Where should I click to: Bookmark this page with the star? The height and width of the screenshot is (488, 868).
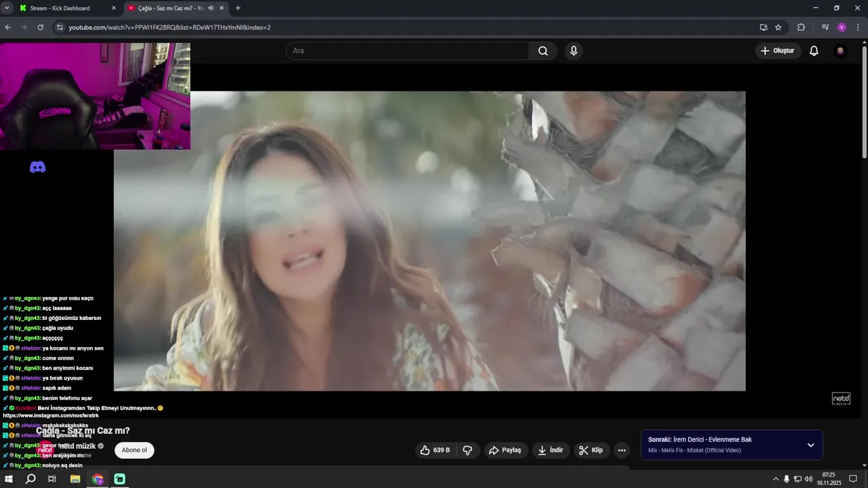(778, 27)
